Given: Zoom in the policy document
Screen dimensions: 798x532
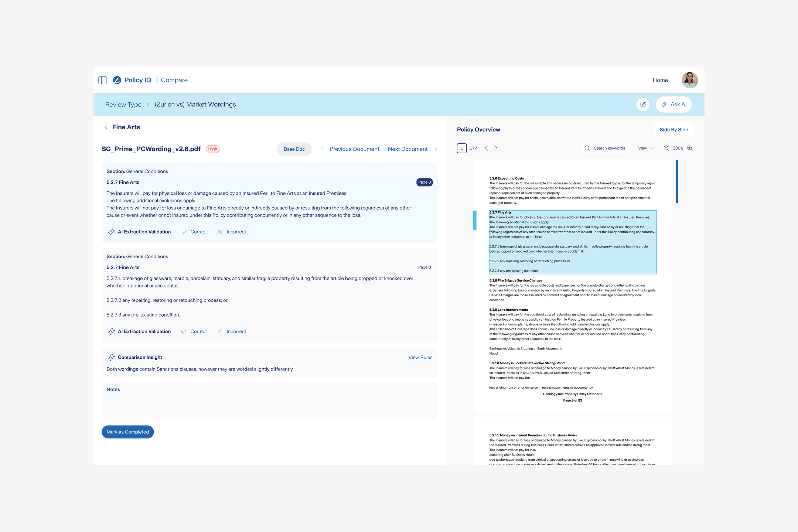Looking at the screenshot, I should [x=690, y=148].
